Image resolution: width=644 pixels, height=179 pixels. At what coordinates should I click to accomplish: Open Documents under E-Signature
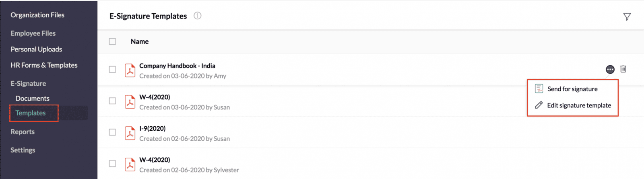(x=32, y=99)
